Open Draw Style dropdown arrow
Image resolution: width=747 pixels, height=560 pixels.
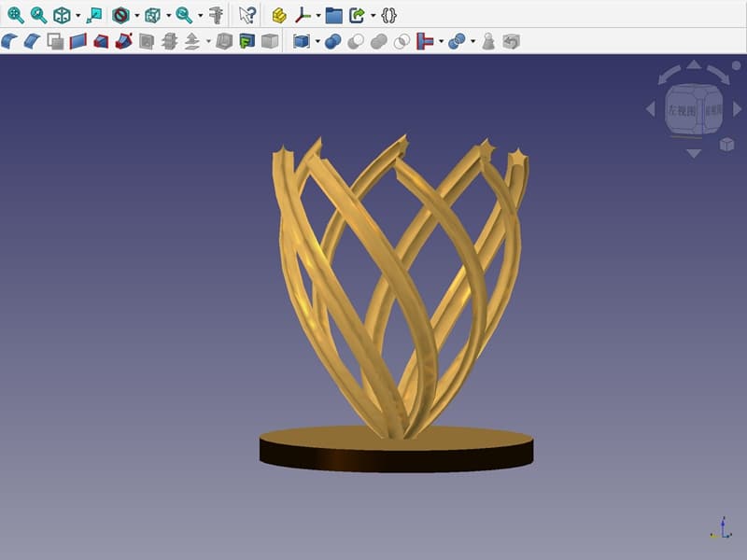click(x=136, y=16)
